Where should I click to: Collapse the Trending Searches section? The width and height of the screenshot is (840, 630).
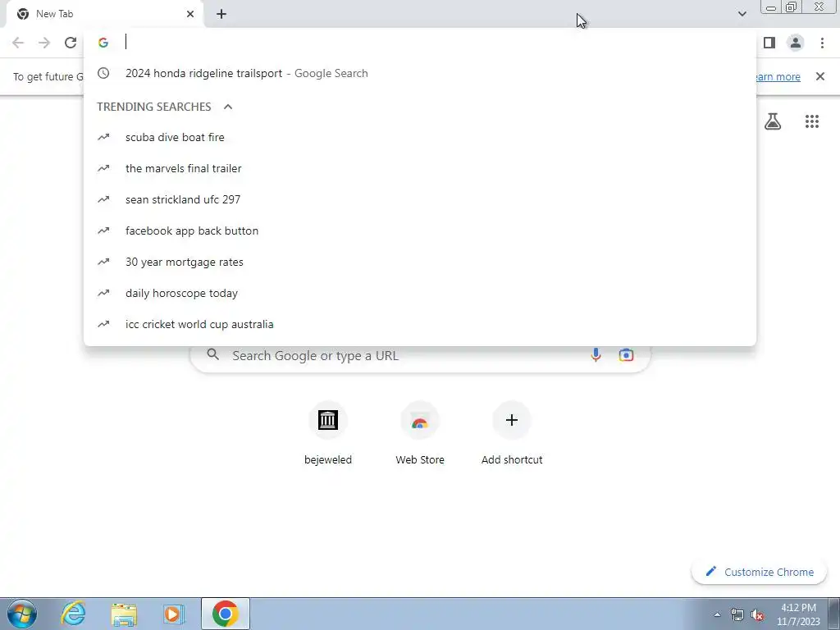tap(228, 107)
